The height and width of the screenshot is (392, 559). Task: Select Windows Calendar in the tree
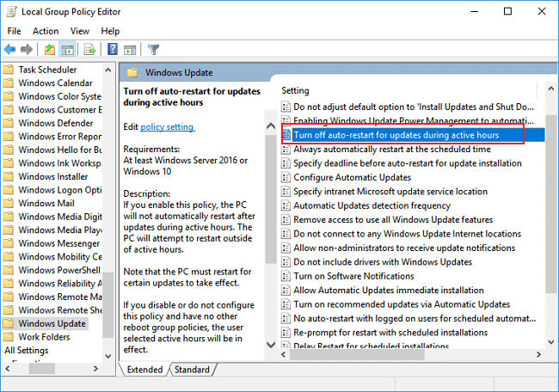click(x=55, y=83)
